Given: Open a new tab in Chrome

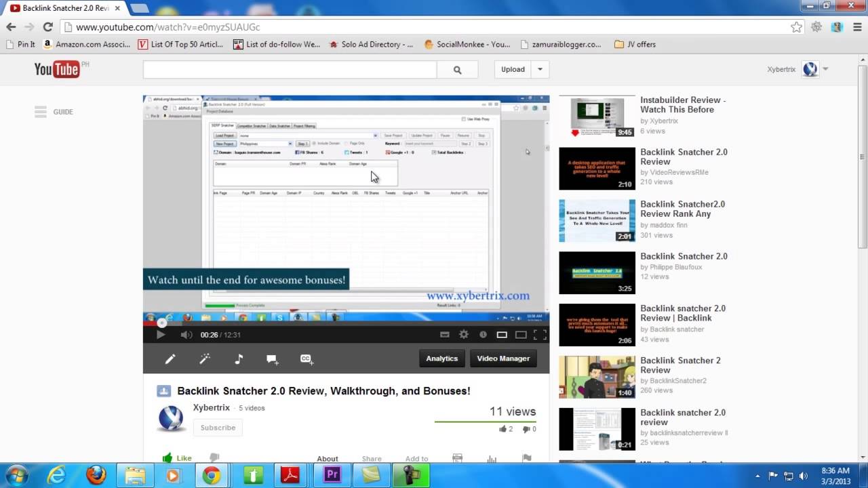Looking at the screenshot, I should (139, 8).
